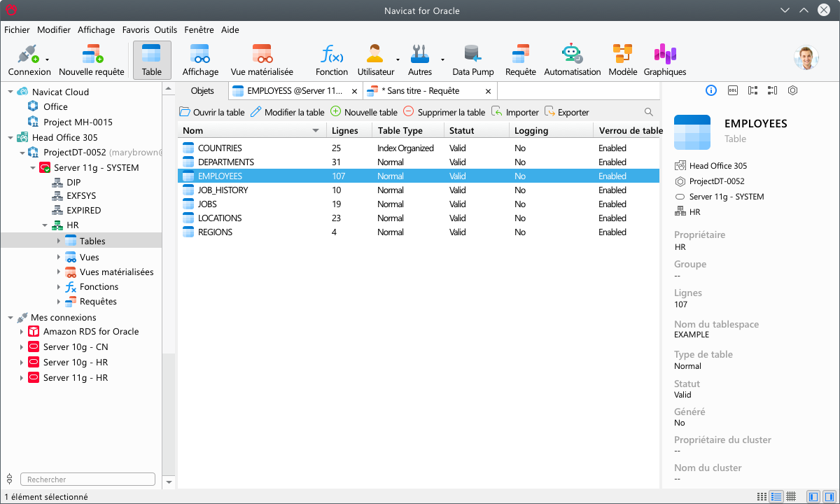Switch to list view icon in status bar
The image size is (840, 504).
[x=762, y=496]
